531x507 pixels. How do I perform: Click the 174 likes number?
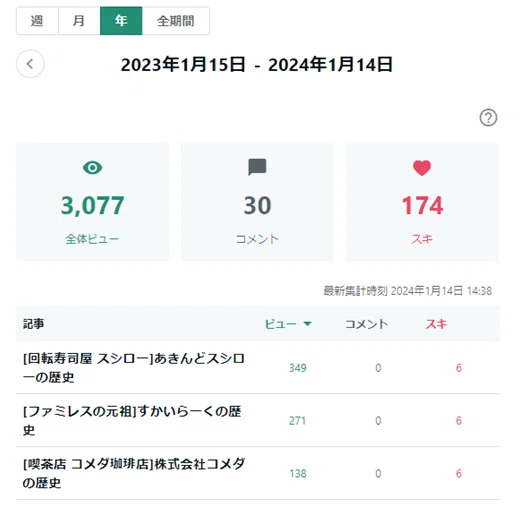(422, 205)
